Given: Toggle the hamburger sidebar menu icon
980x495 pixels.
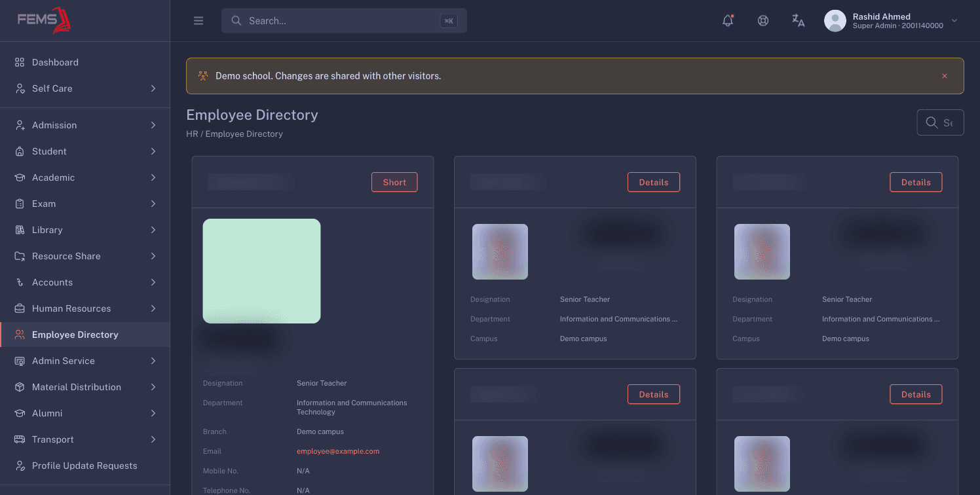Looking at the screenshot, I should (x=198, y=21).
